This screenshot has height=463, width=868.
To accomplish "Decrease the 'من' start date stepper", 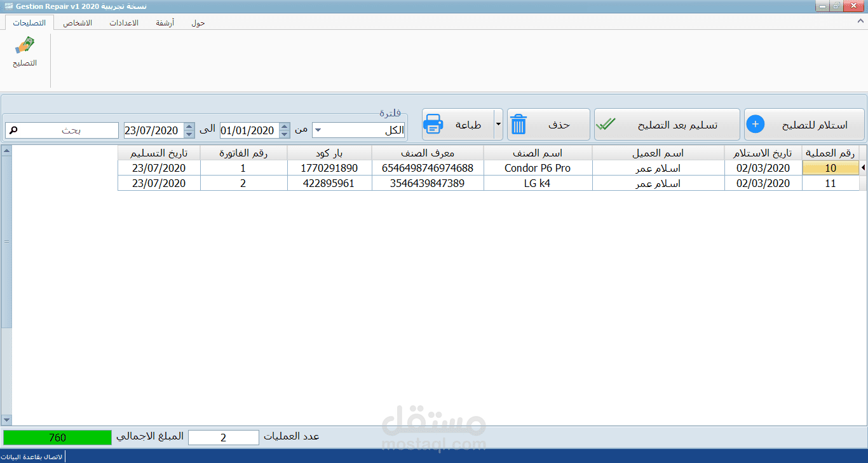I will click(285, 134).
